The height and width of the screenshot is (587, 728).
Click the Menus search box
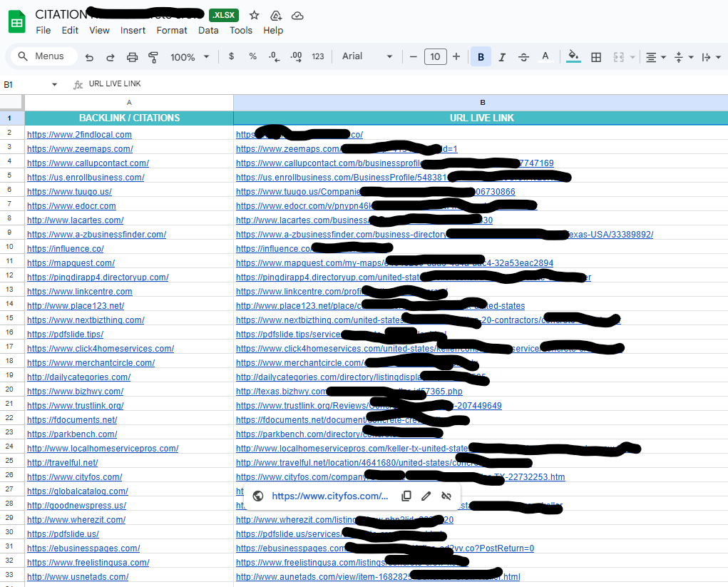click(x=44, y=56)
